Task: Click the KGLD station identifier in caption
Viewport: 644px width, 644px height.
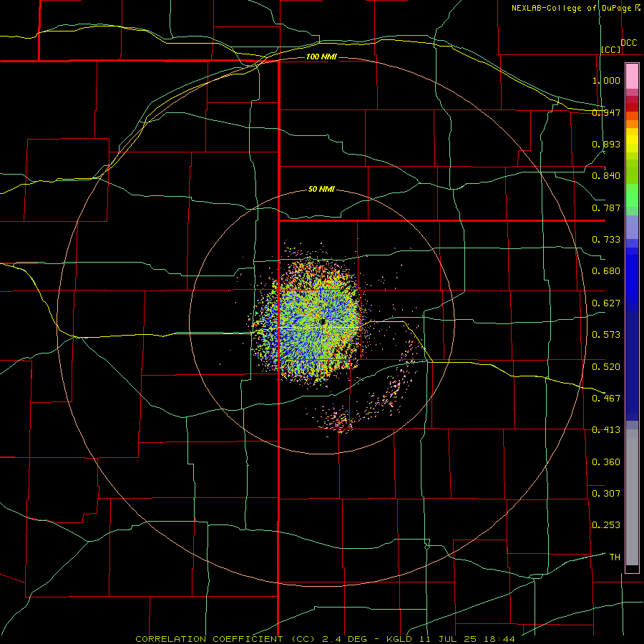Action: [399, 639]
